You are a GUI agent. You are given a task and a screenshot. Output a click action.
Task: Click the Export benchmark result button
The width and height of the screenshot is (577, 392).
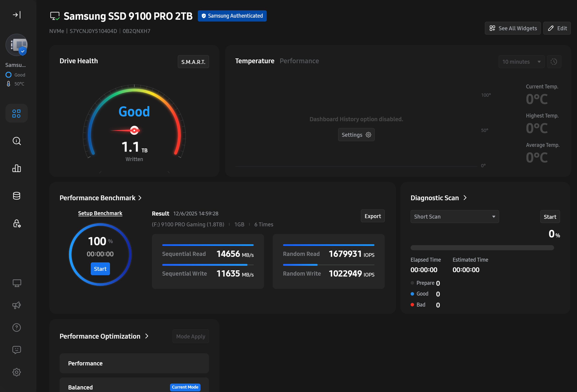(x=372, y=216)
